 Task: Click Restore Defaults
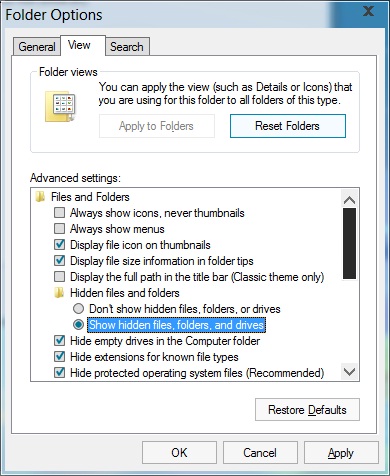307,410
